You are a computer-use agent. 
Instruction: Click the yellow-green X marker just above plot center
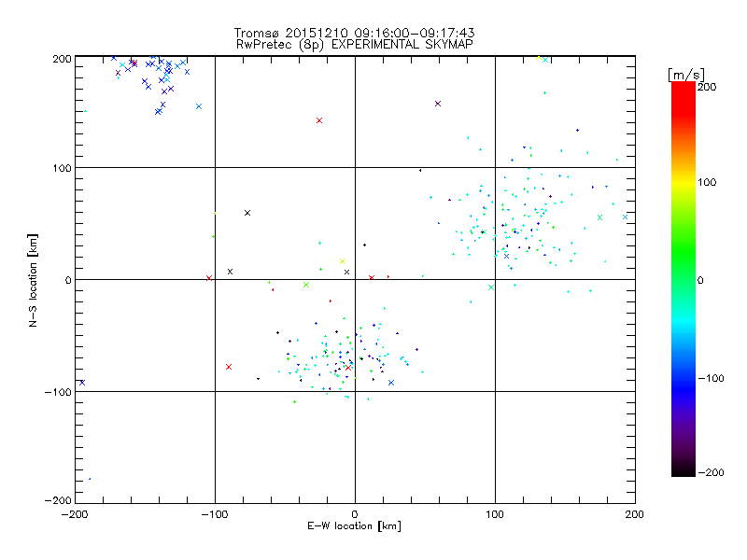(343, 261)
